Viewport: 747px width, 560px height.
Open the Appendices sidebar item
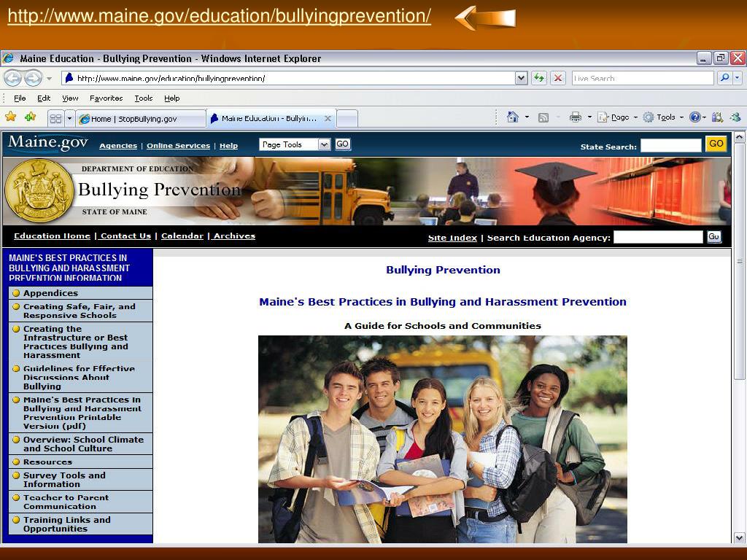point(81,293)
